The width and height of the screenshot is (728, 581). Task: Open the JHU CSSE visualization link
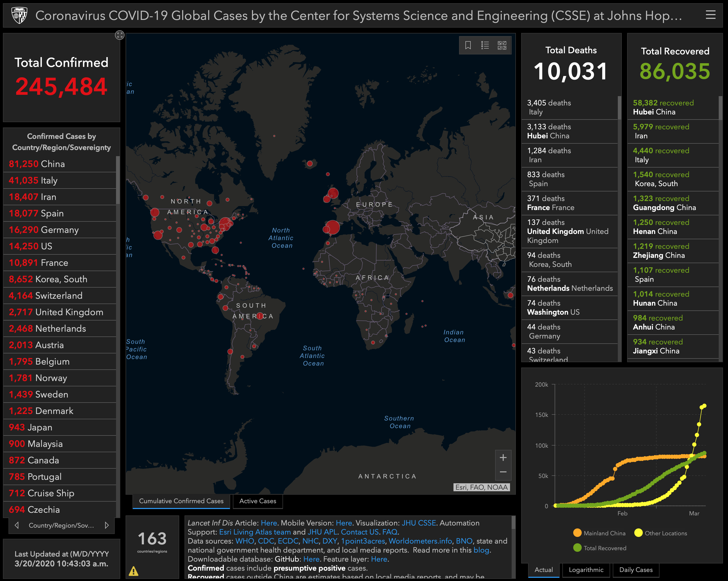419,523
